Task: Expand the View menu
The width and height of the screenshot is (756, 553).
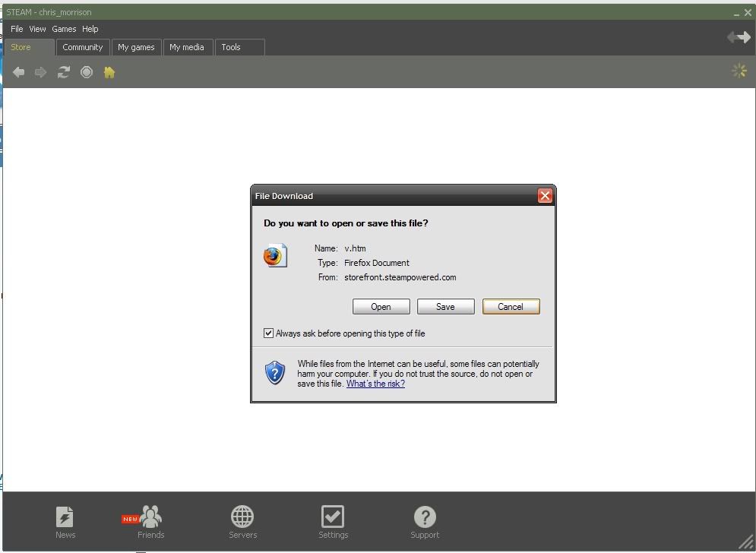Action: (37, 29)
